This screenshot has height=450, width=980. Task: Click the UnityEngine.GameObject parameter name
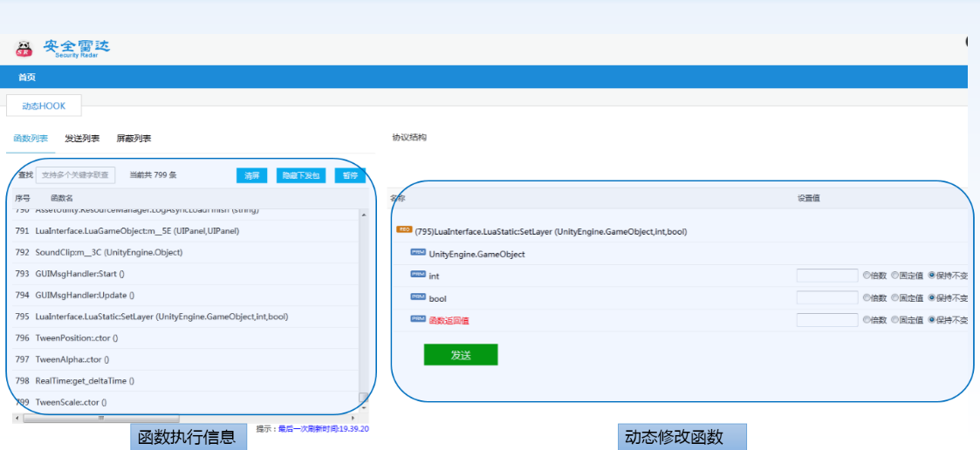(476, 255)
